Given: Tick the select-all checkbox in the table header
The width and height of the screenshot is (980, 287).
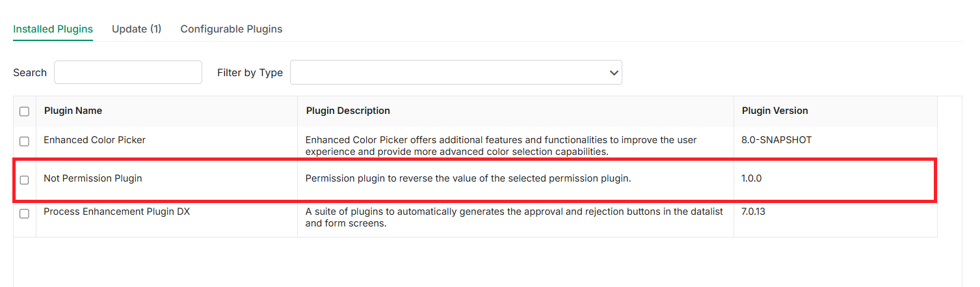Looking at the screenshot, I should 24,111.
